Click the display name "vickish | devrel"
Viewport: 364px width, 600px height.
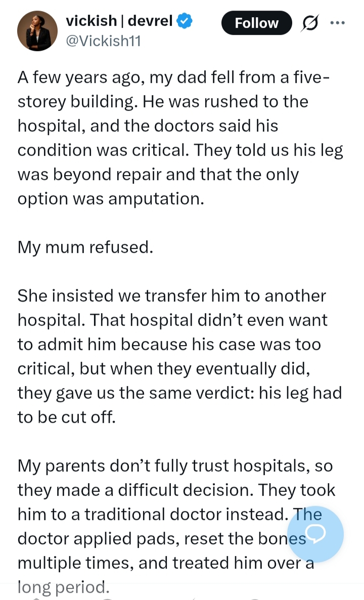point(119,21)
